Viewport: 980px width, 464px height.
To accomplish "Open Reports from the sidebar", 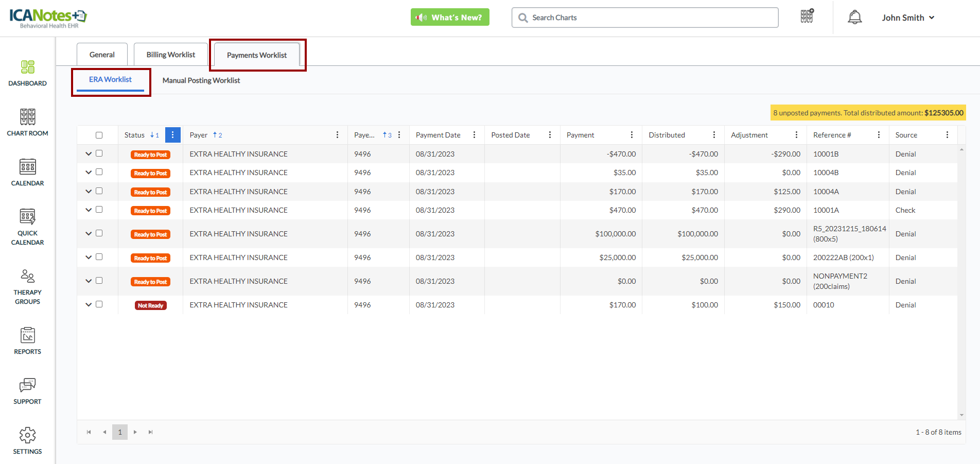I will (x=27, y=340).
